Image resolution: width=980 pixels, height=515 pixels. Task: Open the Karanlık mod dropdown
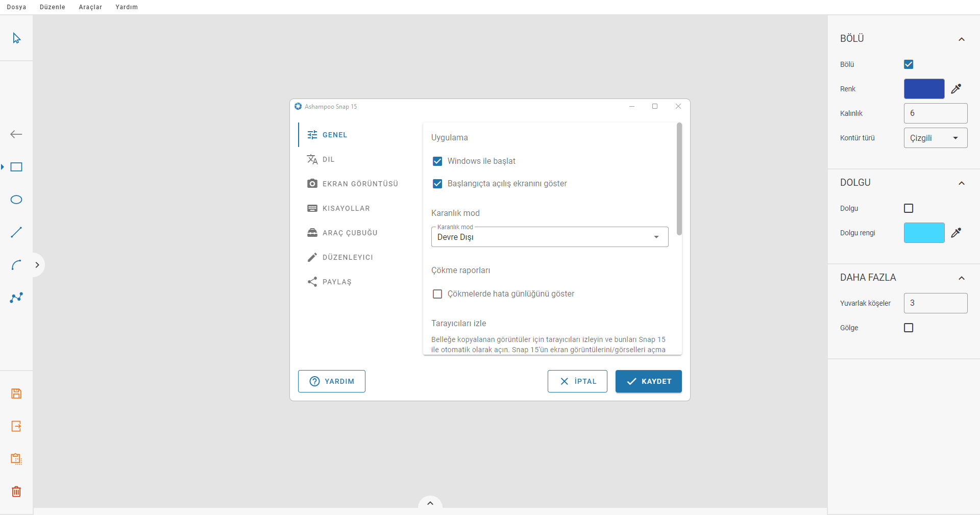coord(550,237)
